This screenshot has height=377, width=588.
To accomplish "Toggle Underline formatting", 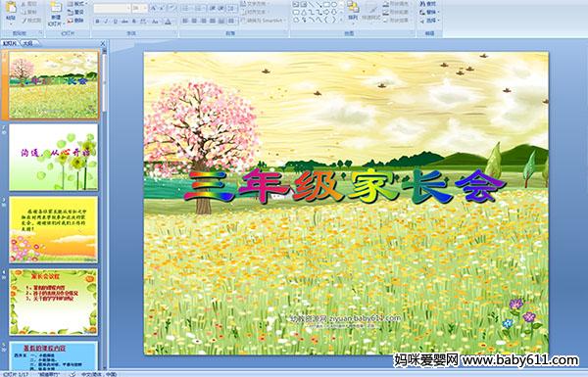I will (115, 22).
